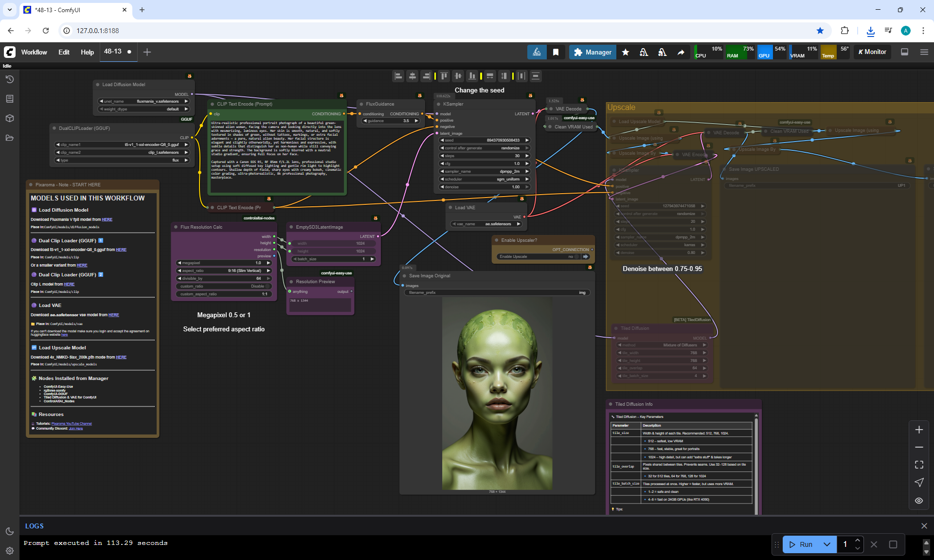Click the generated alien portrait image

coord(497,393)
